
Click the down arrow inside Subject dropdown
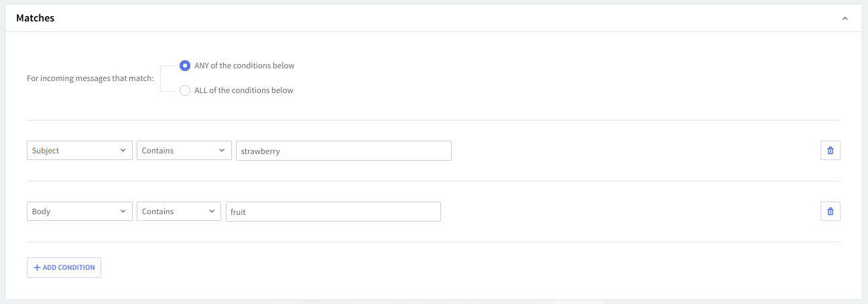pos(123,151)
